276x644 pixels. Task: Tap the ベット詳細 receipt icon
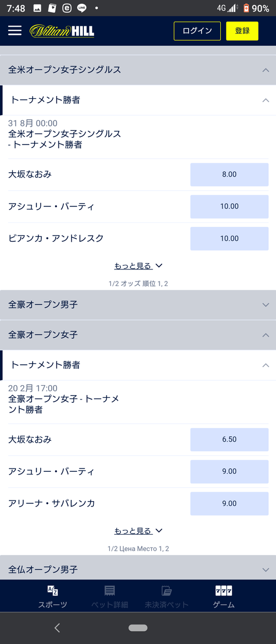tap(109, 597)
